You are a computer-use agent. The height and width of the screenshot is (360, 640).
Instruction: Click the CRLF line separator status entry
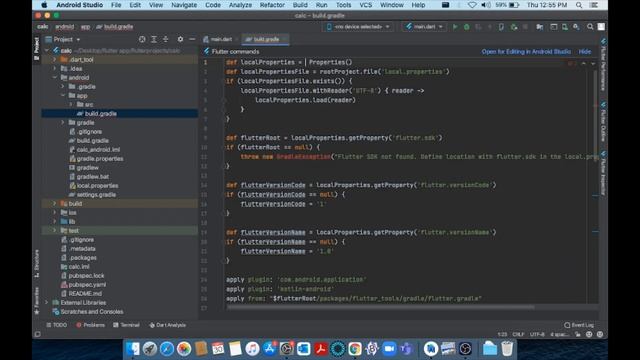point(518,334)
